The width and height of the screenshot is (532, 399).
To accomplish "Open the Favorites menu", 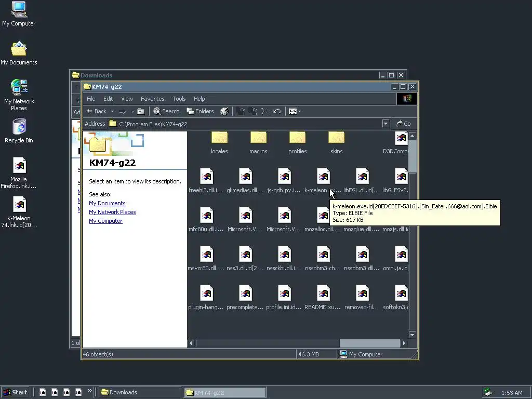I will coord(152,99).
